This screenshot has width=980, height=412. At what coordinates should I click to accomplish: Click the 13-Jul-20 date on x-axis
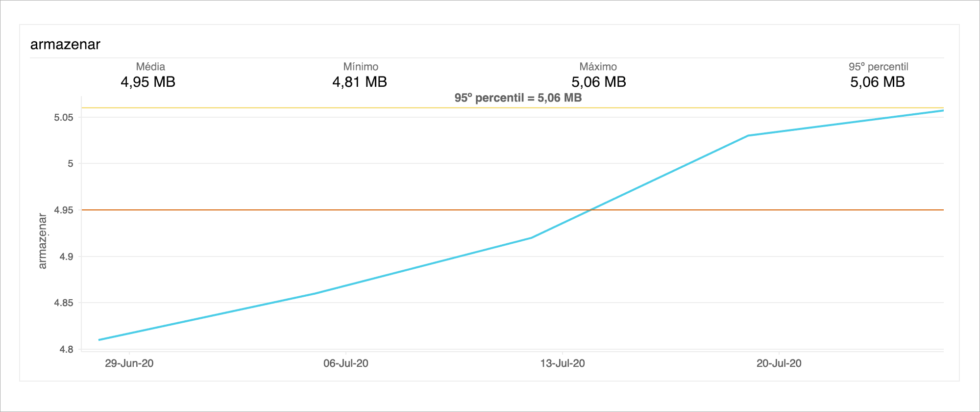[563, 363]
